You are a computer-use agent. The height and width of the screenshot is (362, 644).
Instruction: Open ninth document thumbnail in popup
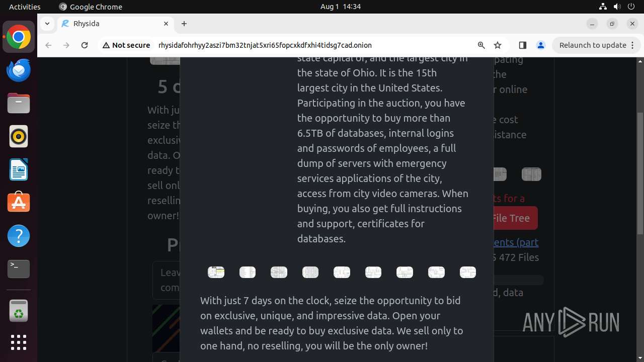tap(468, 272)
